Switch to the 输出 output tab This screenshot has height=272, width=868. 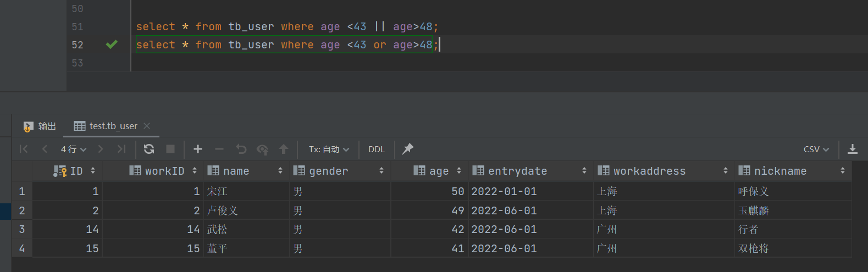pyautogui.click(x=40, y=126)
